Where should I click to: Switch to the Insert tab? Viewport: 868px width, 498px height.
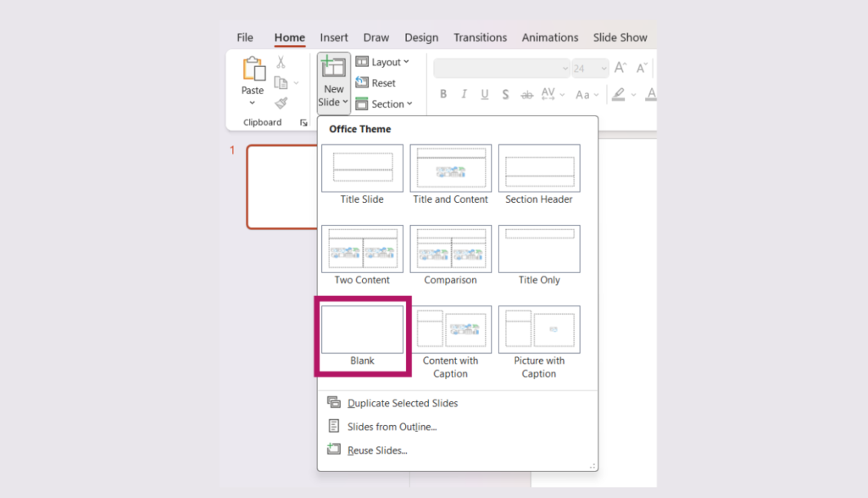(334, 37)
